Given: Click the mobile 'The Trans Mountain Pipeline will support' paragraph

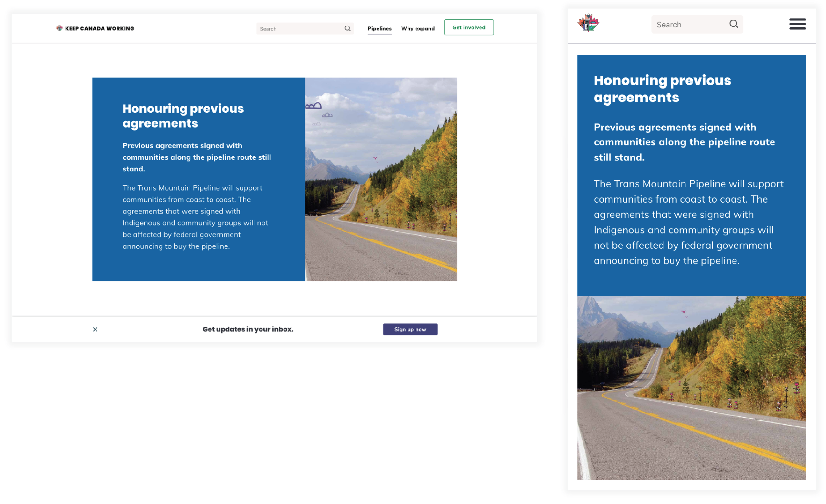Looking at the screenshot, I should (x=689, y=222).
